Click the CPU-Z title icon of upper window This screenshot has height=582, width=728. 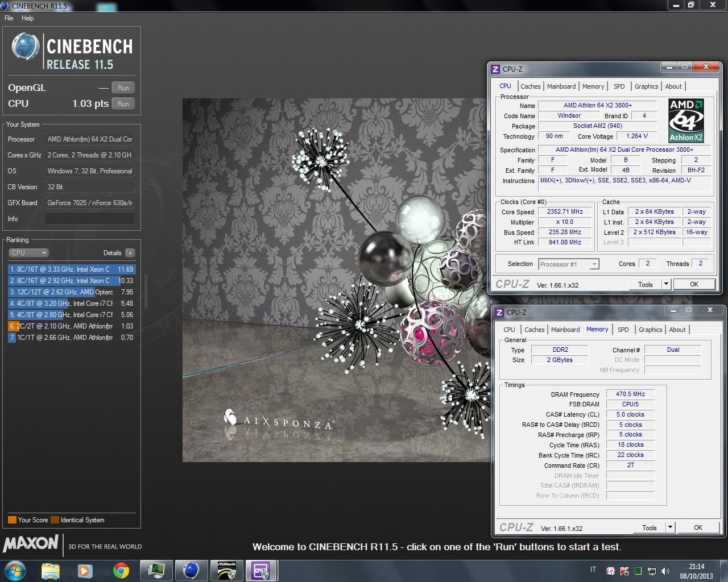[x=495, y=69]
